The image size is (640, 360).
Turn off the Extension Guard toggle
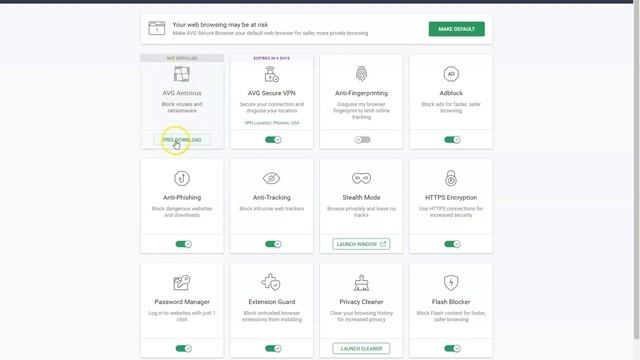pyautogui.click(x=273, y=349)
